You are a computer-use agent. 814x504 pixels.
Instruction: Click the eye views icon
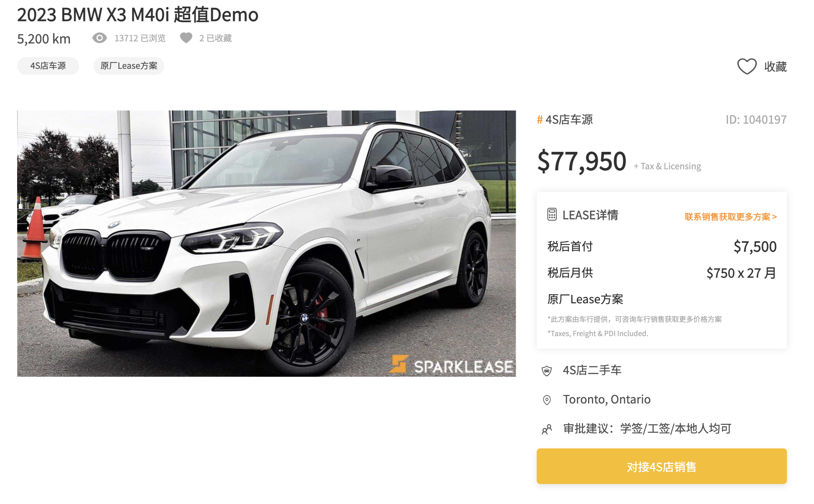[x=99, y=38]
